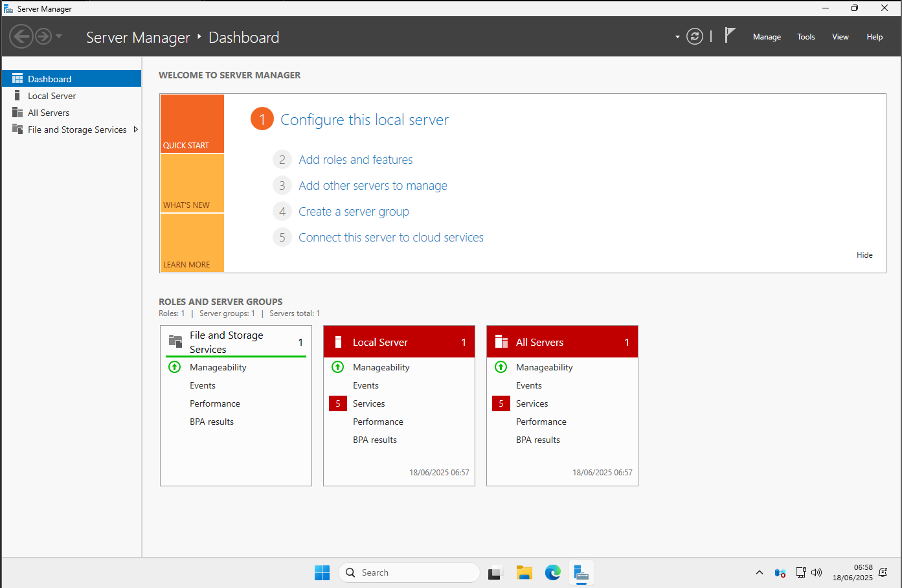Click the All Servers tile icon
This screenshot has width=902, height=588.
point(501,342)
